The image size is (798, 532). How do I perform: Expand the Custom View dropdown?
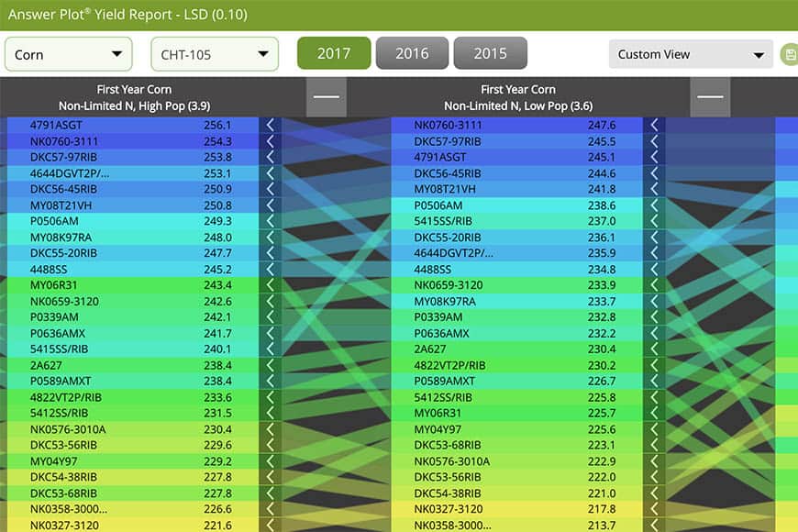(x=691, y=54)
